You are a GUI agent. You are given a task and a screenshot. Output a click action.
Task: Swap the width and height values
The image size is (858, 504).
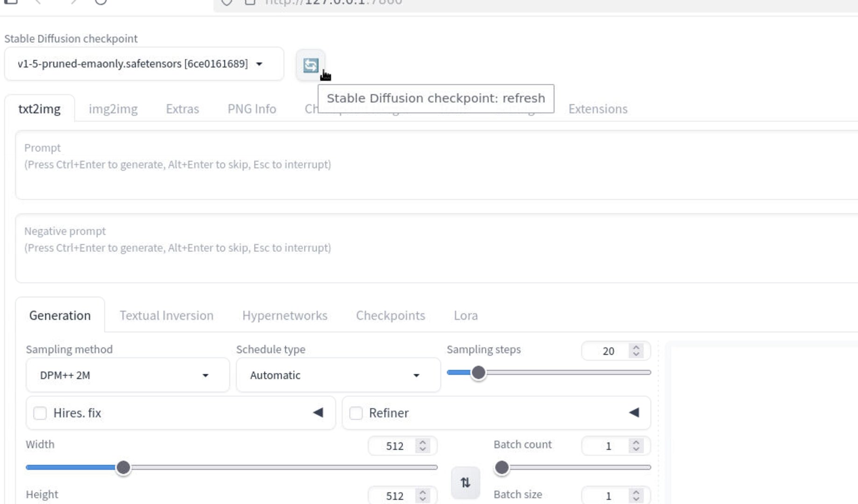coord(465,483)
